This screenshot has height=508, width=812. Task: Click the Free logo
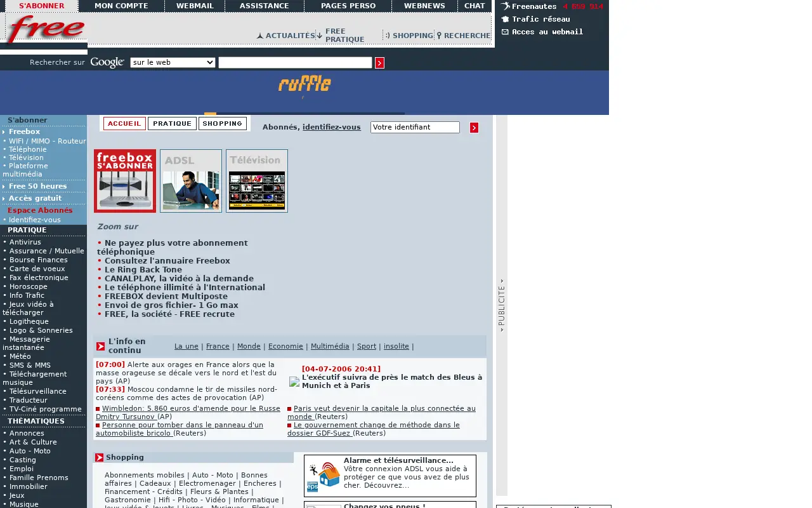click(x=46, y=30)
